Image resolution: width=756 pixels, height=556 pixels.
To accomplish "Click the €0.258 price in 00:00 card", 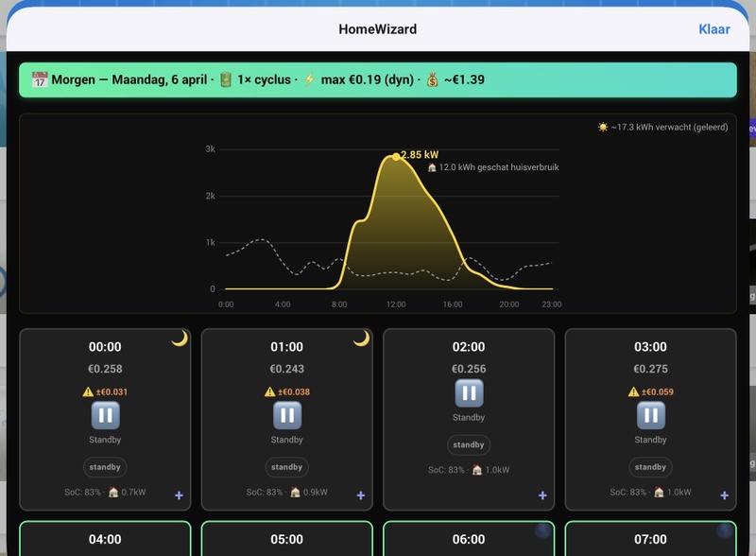I will 105,369.
